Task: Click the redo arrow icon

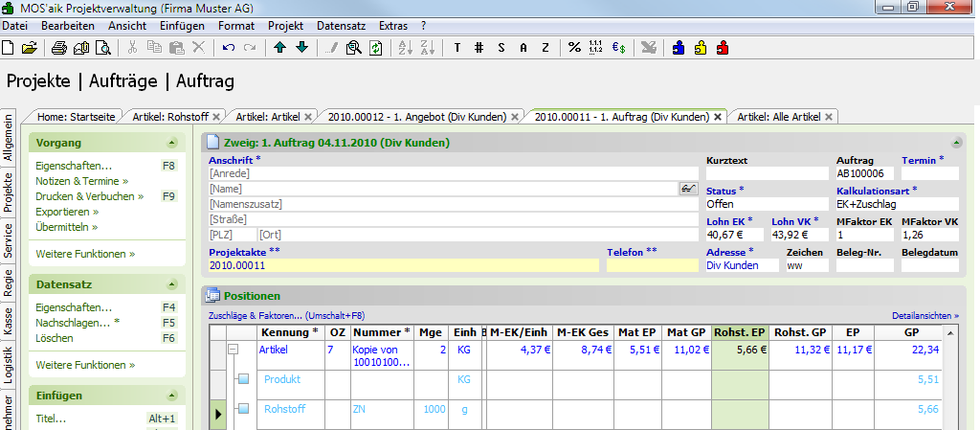Action: tap(250, 48)
